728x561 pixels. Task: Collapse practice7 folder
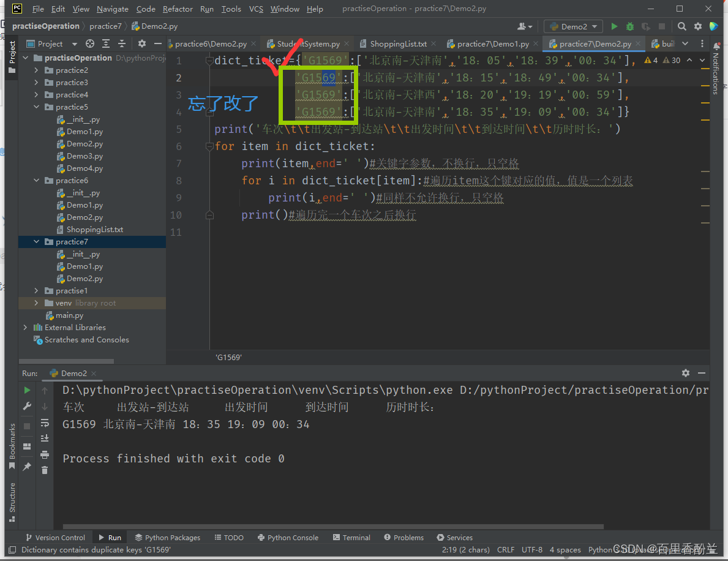click(x=36, y=241)
